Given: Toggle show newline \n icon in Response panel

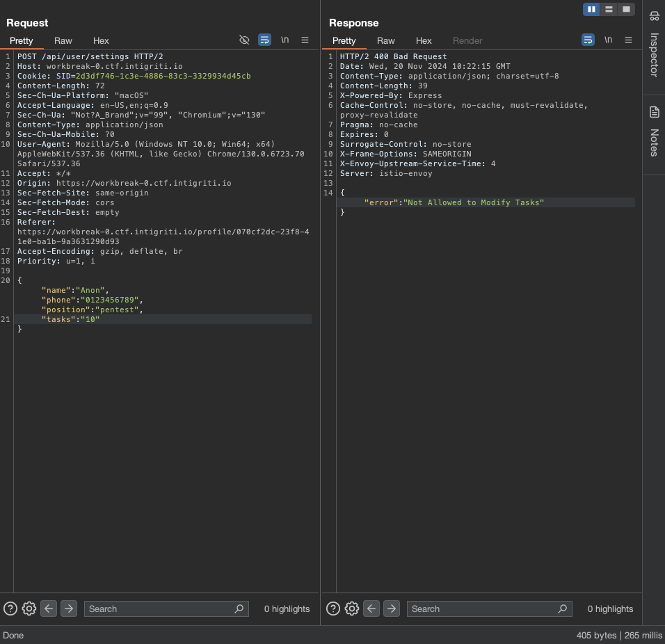Looking at the screenshot, I should point(608,40).
